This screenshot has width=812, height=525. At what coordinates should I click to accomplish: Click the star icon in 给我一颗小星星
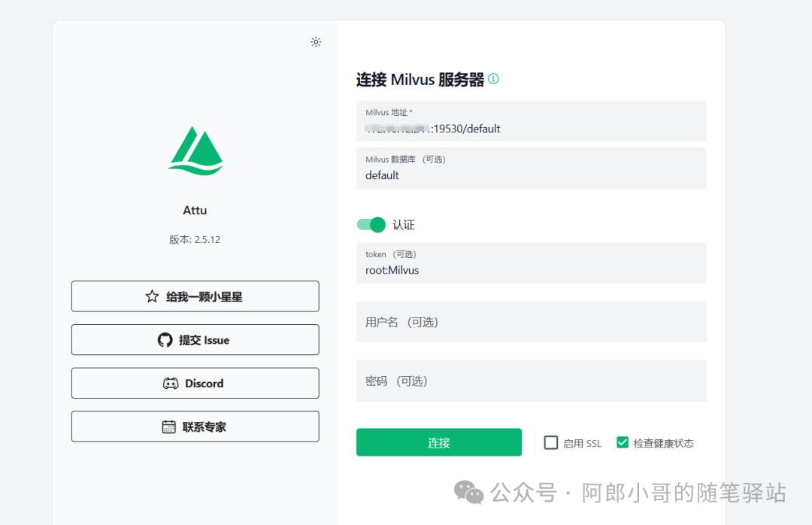tap(152, 296)
